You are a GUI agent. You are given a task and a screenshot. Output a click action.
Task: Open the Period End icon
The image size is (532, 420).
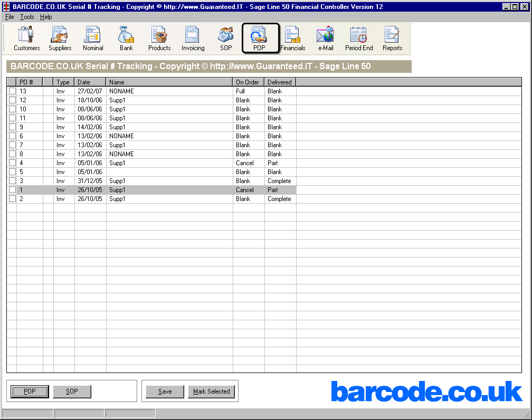point(359,39)
